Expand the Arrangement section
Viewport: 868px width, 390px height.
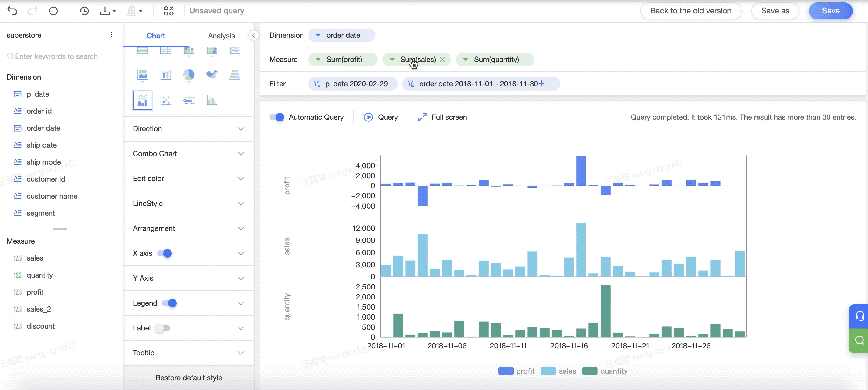tap(189, 228)
